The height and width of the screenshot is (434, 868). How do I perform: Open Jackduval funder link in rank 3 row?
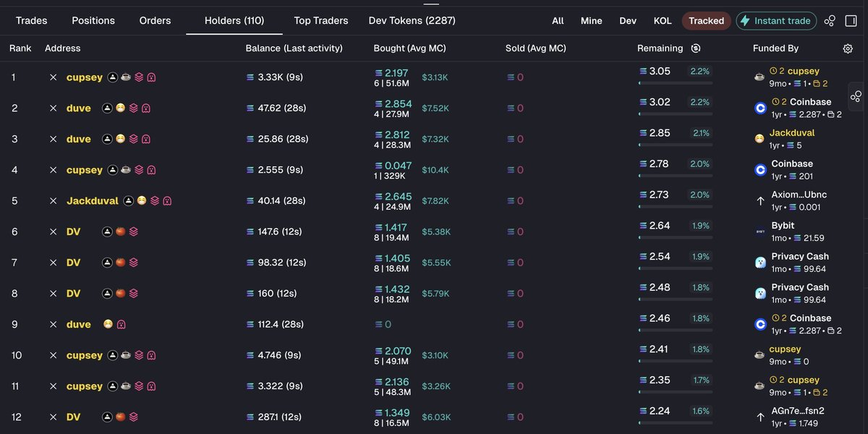pos(792,133)
